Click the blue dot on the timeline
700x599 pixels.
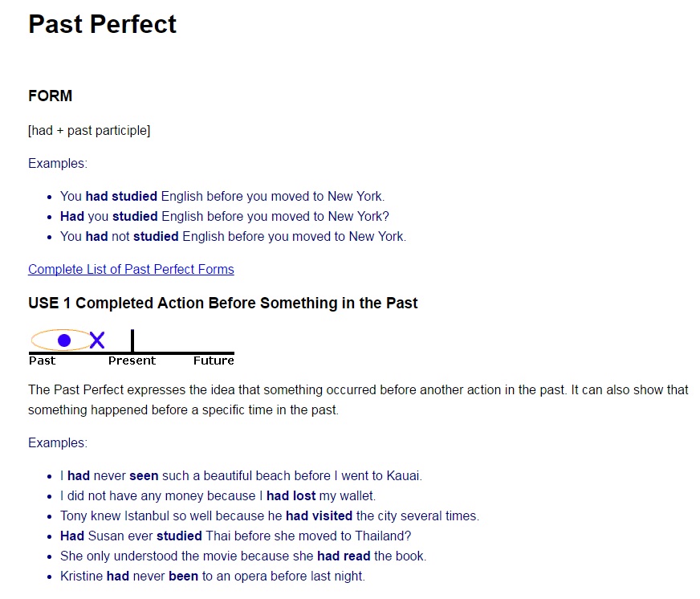[x=64, y=340]
